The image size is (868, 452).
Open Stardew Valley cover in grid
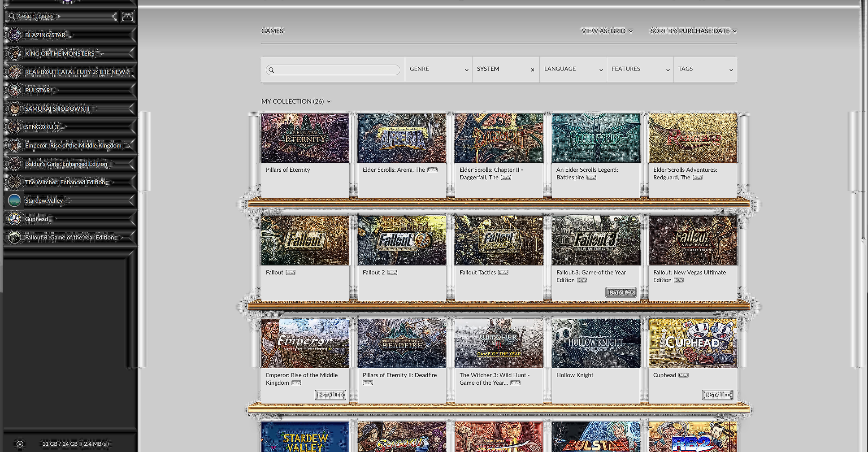[x=305, y=437]
